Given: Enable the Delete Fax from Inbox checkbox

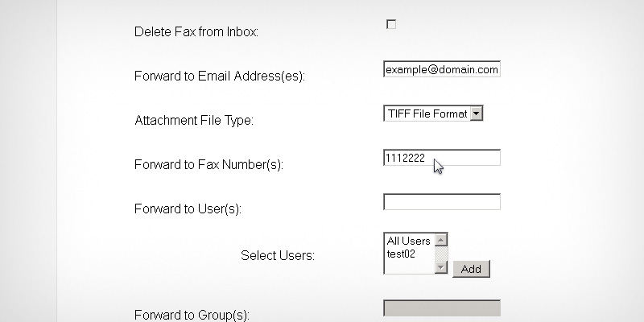Looking at the screenshot, I should pyautogui.click(x=391, y=25).
